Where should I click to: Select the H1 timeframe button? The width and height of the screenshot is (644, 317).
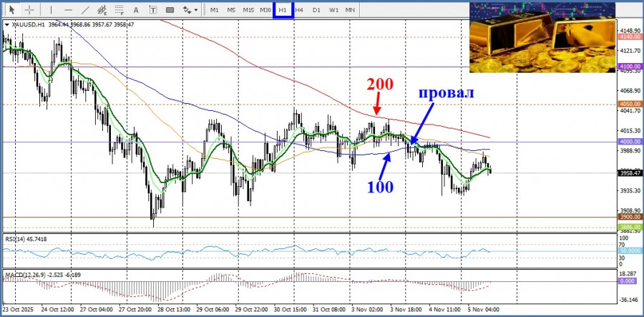coord(283,9)
